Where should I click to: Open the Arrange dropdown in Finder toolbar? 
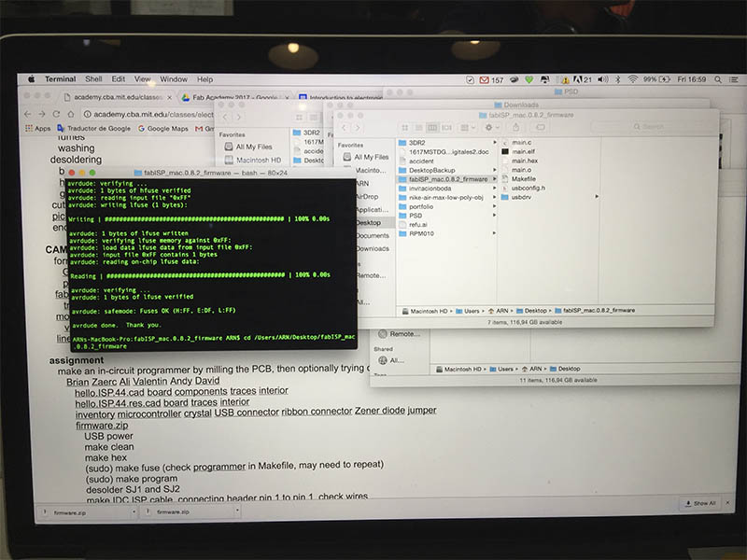click(x=467, y=128)
